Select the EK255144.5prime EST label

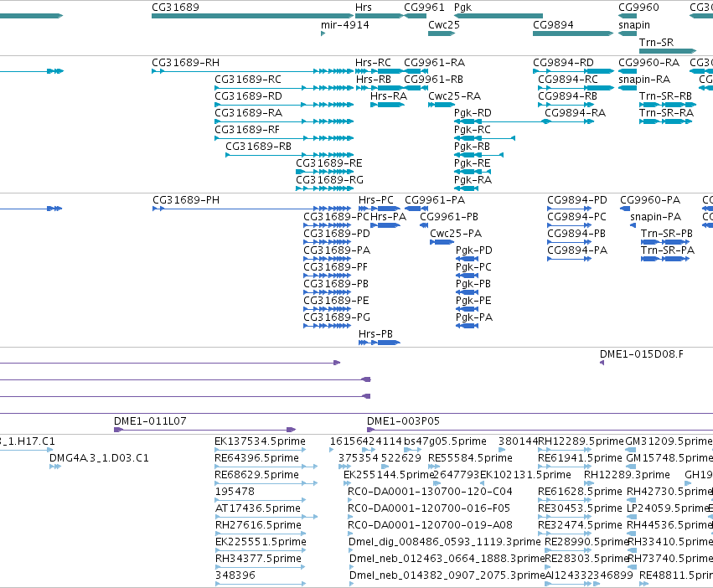(x=388, y=475)
